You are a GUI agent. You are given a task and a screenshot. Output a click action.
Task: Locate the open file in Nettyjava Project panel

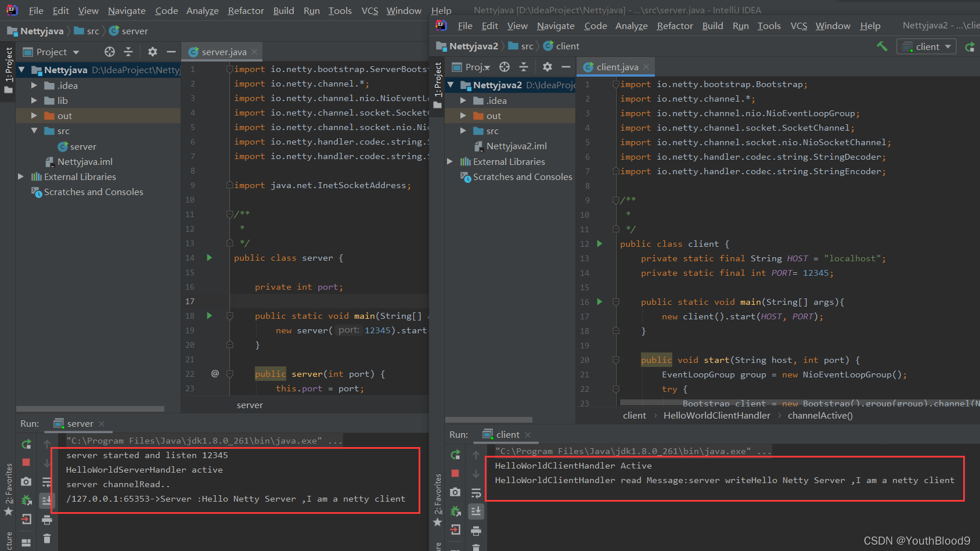tap(110, 52)
